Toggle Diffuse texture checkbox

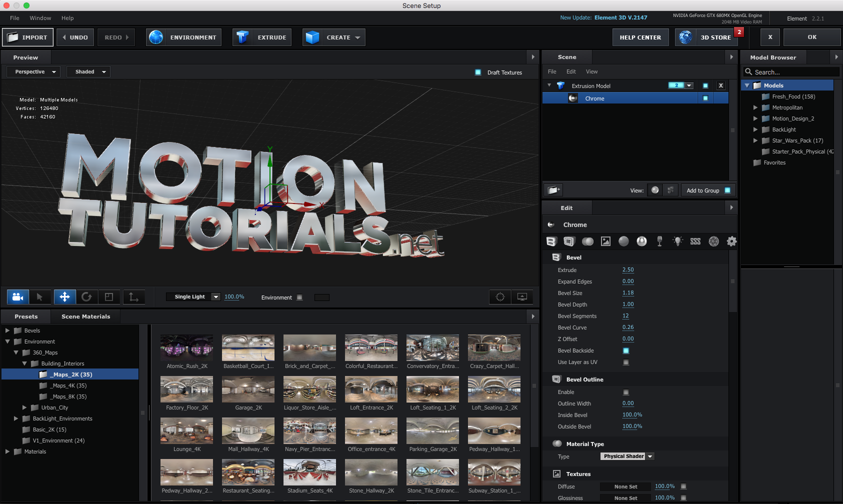pos(683,486)
